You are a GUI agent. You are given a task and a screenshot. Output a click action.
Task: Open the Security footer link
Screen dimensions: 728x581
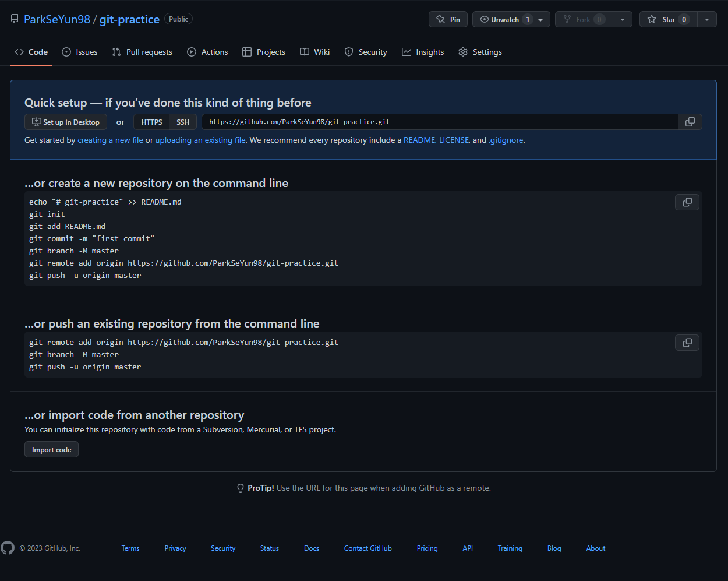tap(223, 548)
